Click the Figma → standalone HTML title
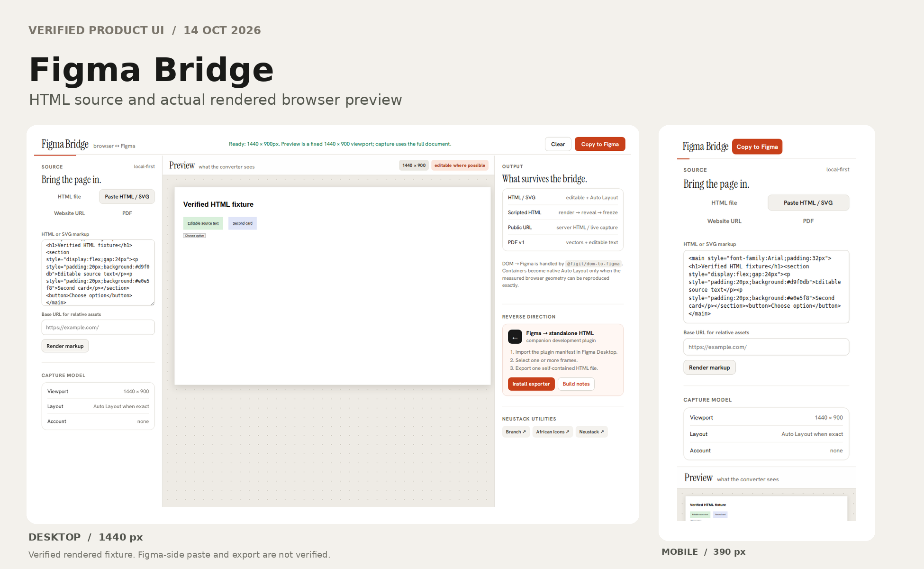 click(560, 333)
